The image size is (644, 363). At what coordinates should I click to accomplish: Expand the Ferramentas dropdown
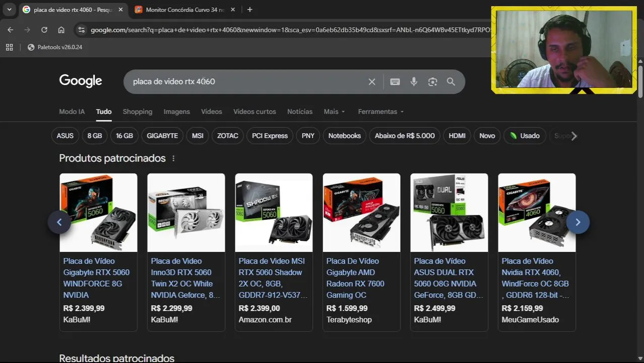pyautogui.click(x=381, y=111)
